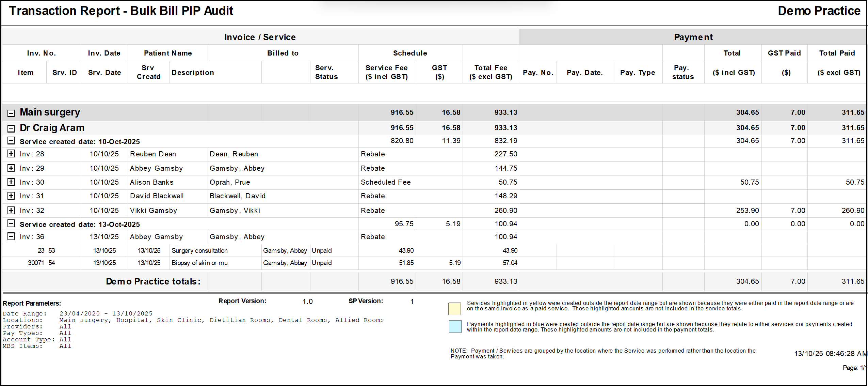This screenshot has height=386, width=868.
Task: Collapse Service created date 13-Oct-2025 section
Action: 11,223
